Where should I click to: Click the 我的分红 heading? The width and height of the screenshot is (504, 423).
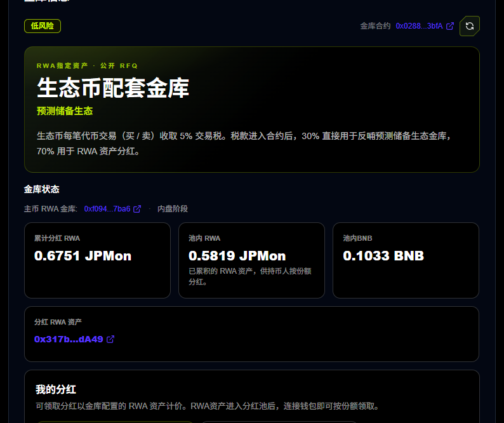[x=56, y=389]
